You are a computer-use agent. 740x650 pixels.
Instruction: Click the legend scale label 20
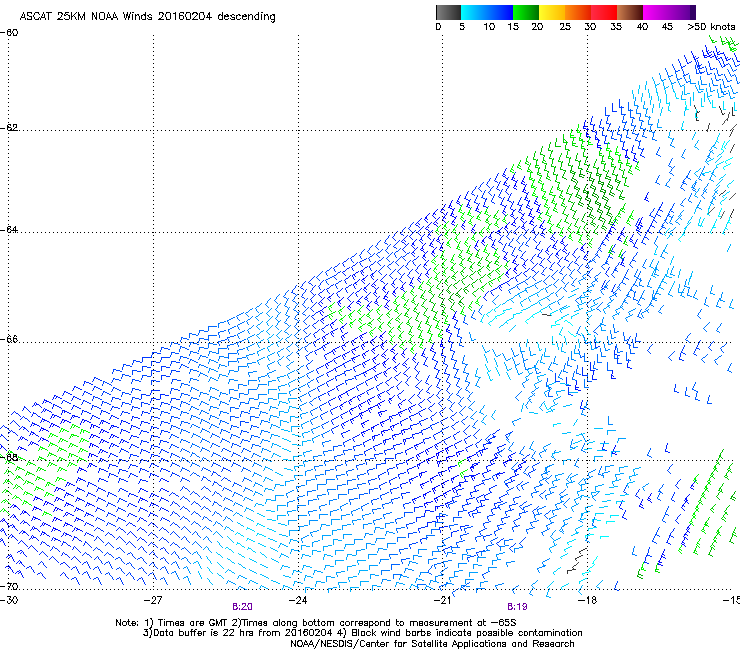click(x=537, y=27)
